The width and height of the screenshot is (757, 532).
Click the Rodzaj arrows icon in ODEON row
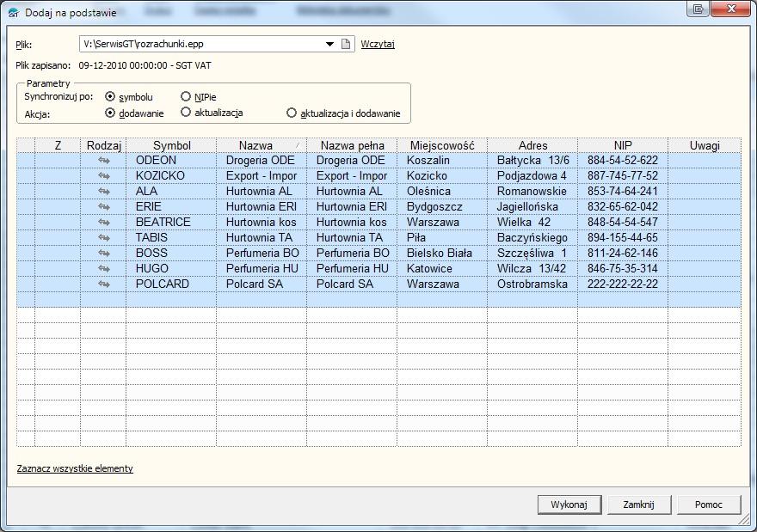coord(104,160)
